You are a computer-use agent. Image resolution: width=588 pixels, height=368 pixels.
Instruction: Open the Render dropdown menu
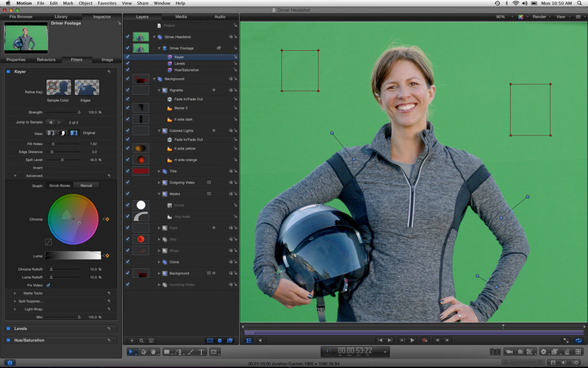(x=540, y=16)
